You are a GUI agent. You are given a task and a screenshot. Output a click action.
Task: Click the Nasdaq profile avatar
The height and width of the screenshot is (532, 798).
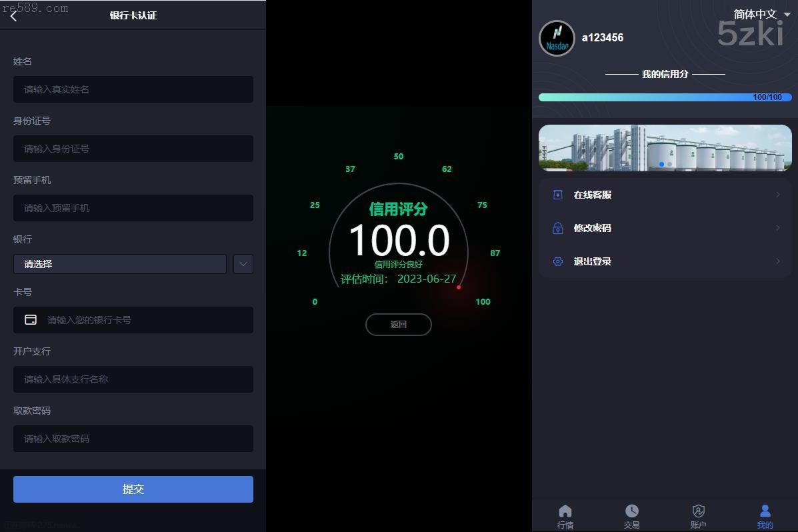click(x=557, y=38)
